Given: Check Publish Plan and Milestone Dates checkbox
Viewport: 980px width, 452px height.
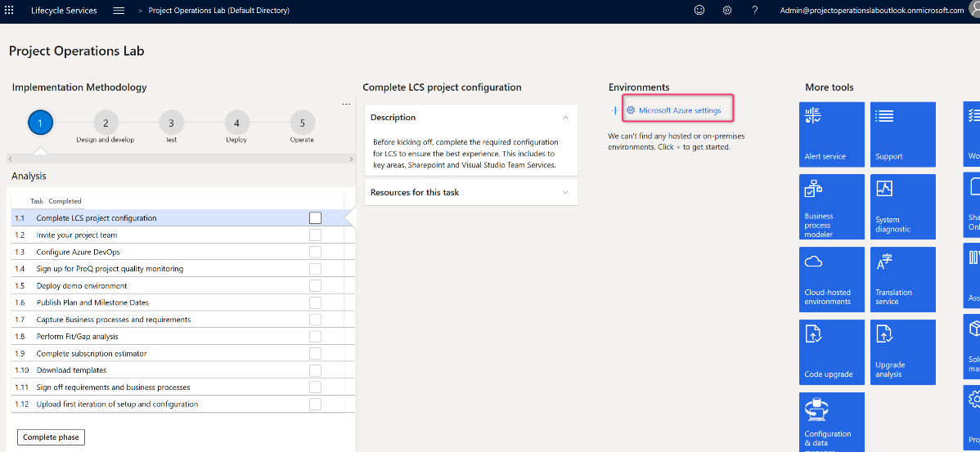Looking at the screenshot, I should 316,302.
